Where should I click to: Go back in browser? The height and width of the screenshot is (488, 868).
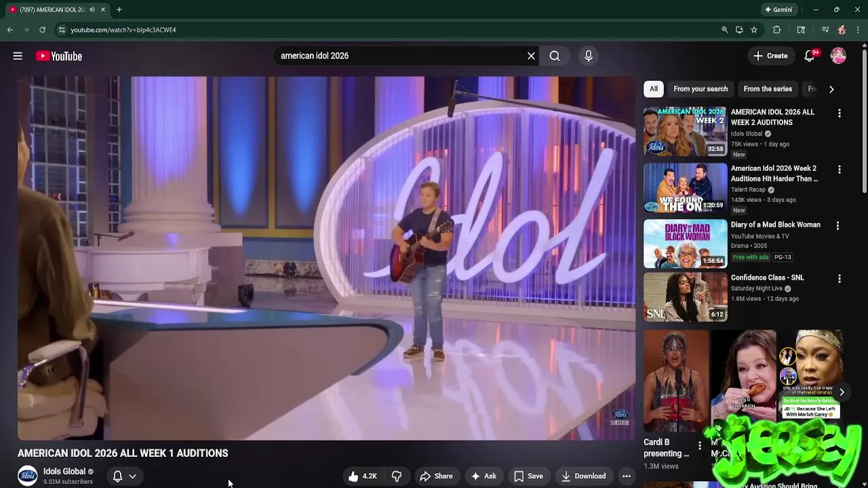[10, 30]
